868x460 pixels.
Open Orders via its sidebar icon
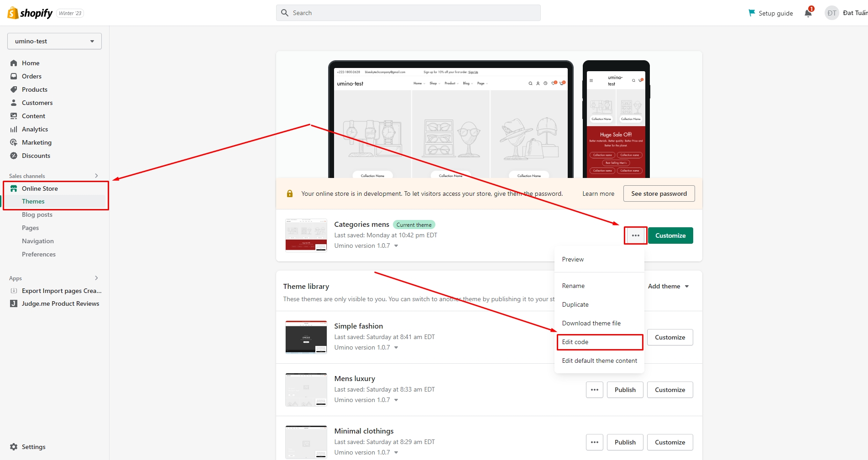(x=14, y=76)
